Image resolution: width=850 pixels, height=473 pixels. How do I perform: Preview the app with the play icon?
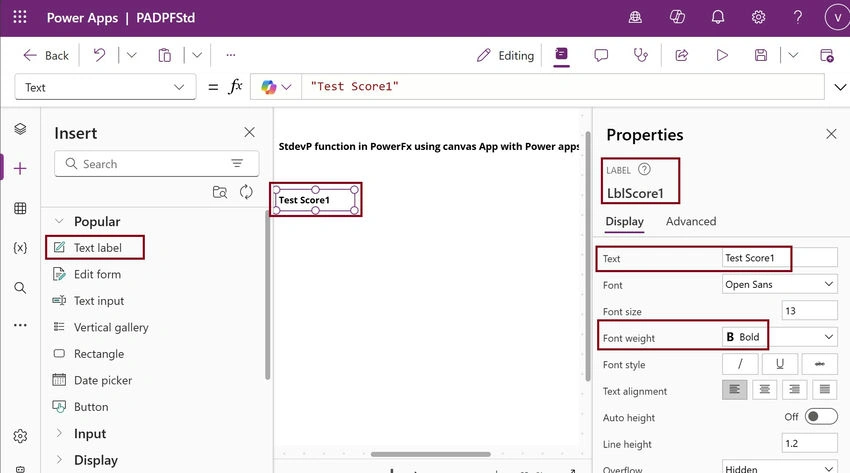[722, 55]
